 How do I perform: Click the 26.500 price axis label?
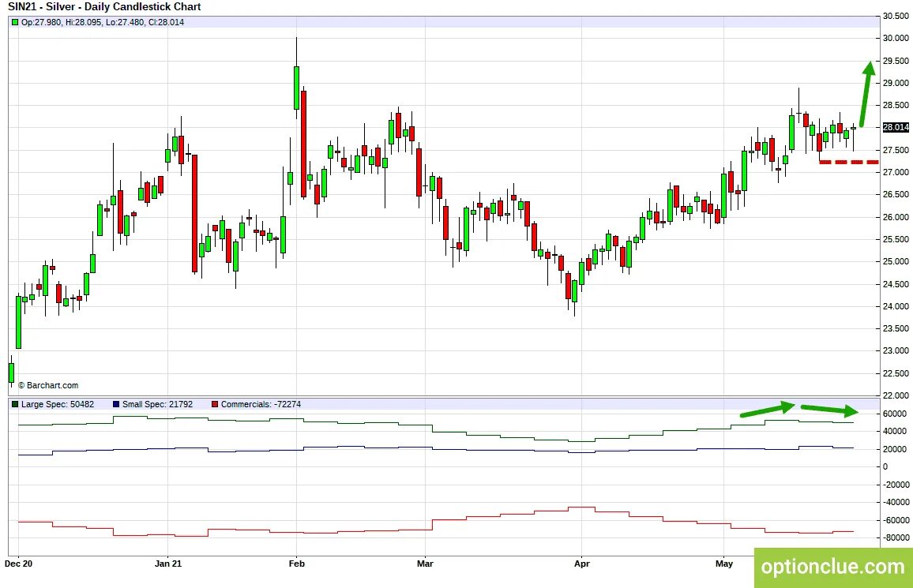click(896, 194)
